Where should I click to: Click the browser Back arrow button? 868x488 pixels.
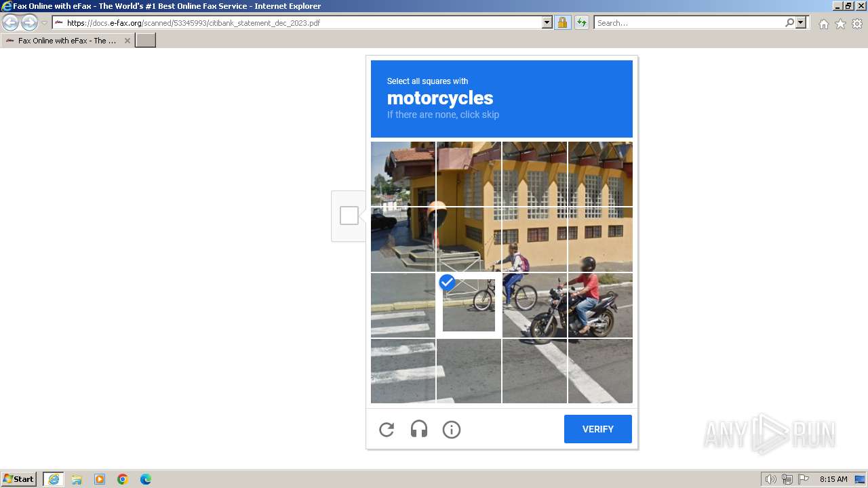pyautogui.click(x=11, y=23)
